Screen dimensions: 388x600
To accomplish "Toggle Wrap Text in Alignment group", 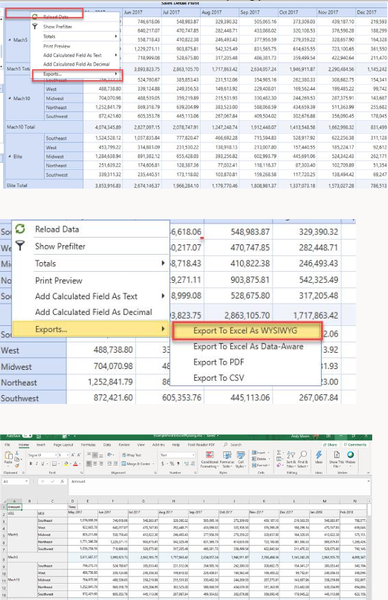I will click(131, 455).
